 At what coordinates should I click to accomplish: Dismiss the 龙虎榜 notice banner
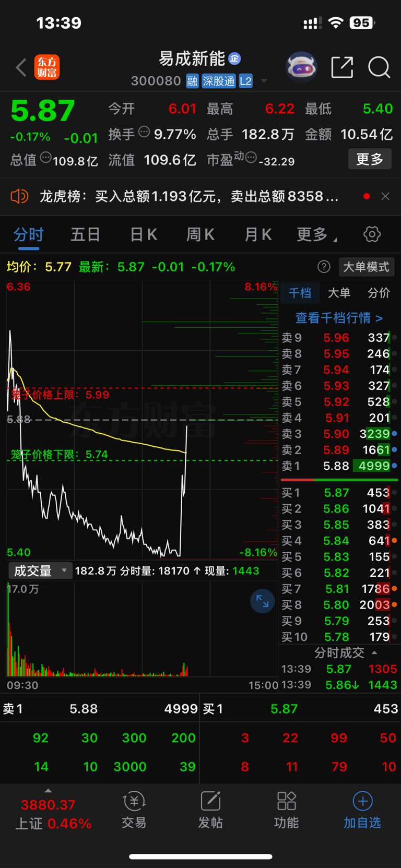pos(385,196)
